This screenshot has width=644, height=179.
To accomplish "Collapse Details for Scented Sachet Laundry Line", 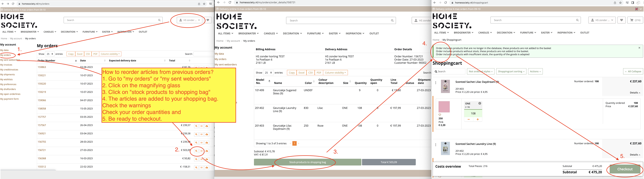I will click(635, 155).
